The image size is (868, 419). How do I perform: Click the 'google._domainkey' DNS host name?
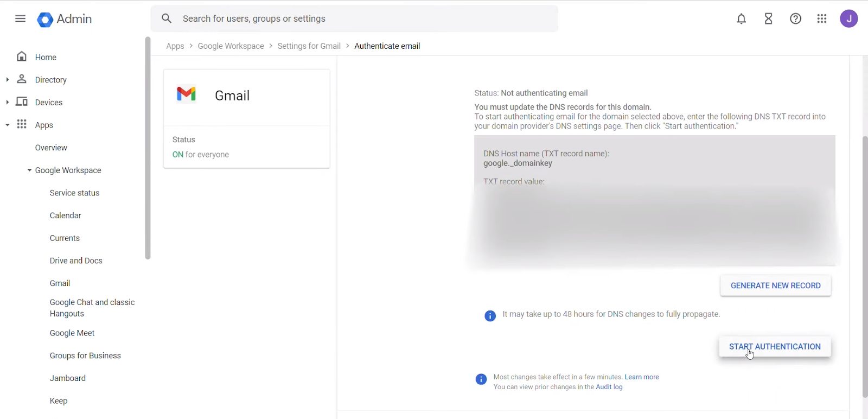[x=518, y=163]
